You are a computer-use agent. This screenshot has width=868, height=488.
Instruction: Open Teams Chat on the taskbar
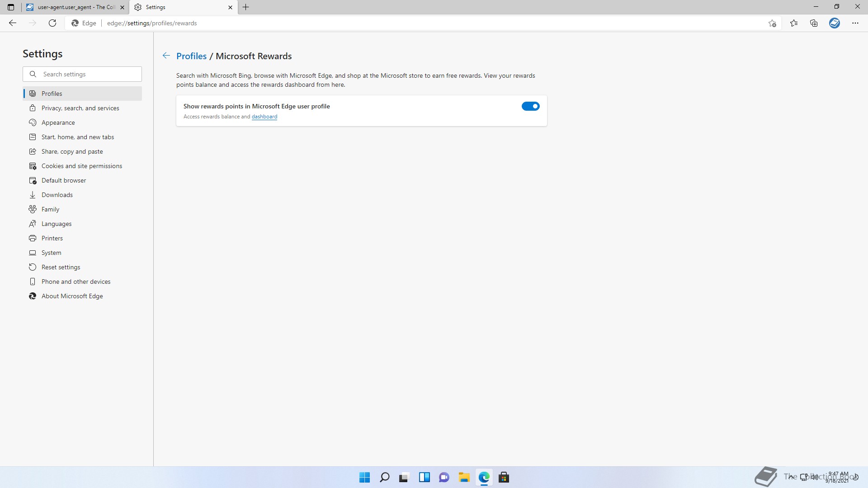(444, 477)
